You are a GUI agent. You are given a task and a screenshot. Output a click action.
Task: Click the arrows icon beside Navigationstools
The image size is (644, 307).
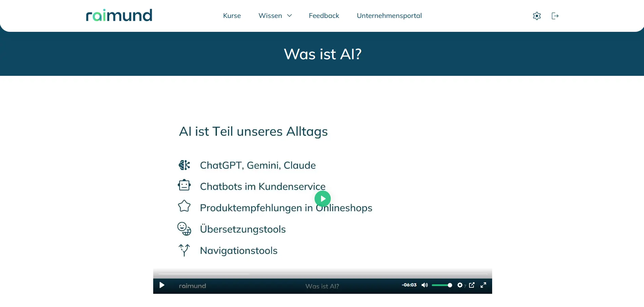pyautogui.click(x=184, y=250)
